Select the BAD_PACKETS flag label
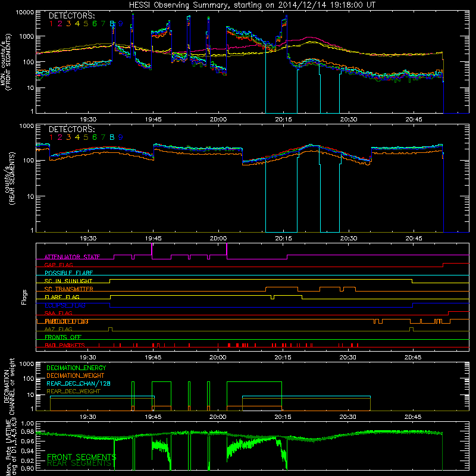 (x=65, y=345)
